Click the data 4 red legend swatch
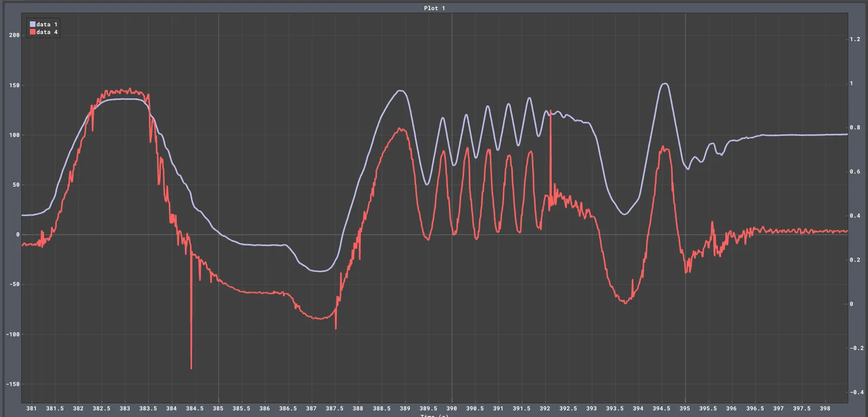The width and height of the screenshot is (868, 417). [x=32, y=32]
